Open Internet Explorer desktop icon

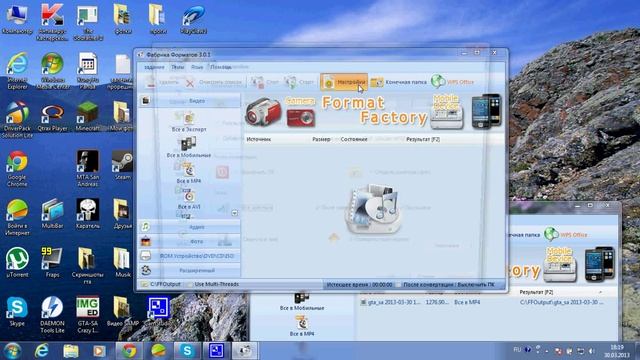(x=17, y=71)
